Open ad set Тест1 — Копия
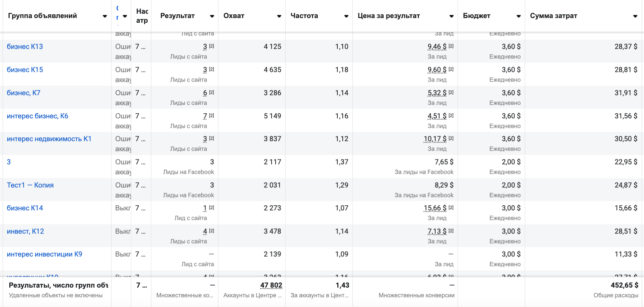 click(x=30, y=185)
